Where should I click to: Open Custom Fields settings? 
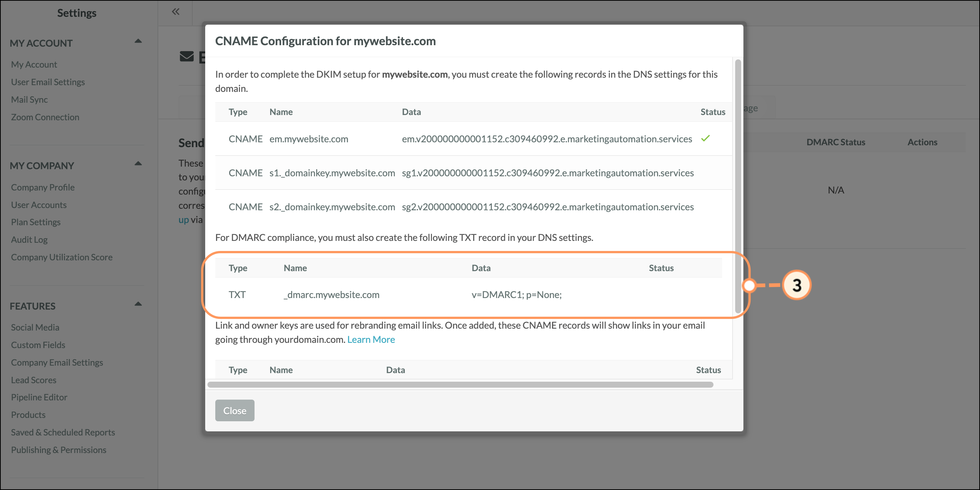tap(38, 345)
